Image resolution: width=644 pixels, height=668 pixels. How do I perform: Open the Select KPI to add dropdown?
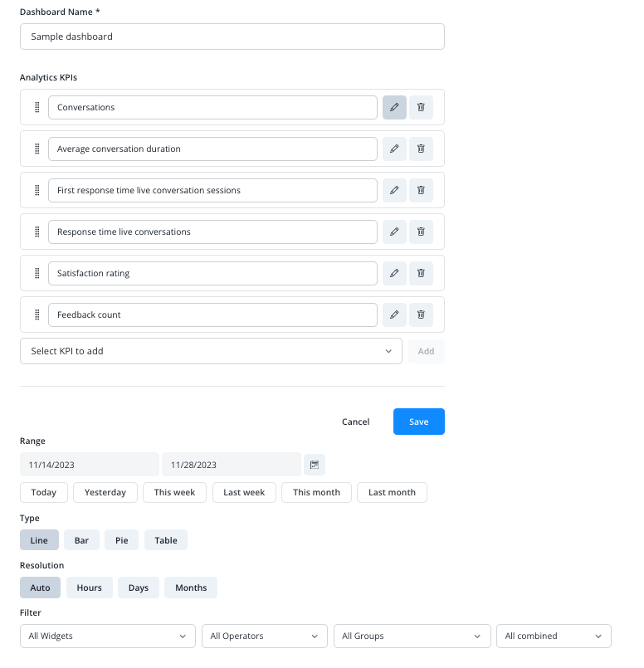point(211,351)
